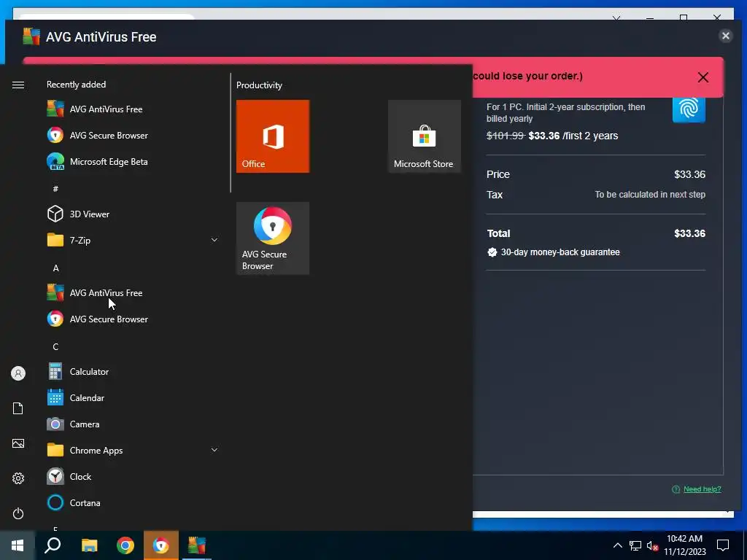This screenshot has height=560, width=747.
Task: Open Documents from Start sidebar
Action: pyautogui.click(x=18, y=408)
